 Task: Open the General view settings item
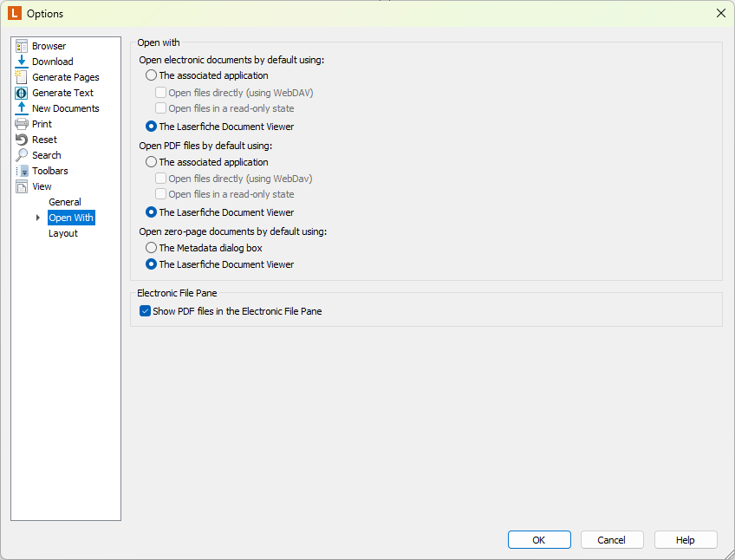pyautogui.click(x=65, y=202)
